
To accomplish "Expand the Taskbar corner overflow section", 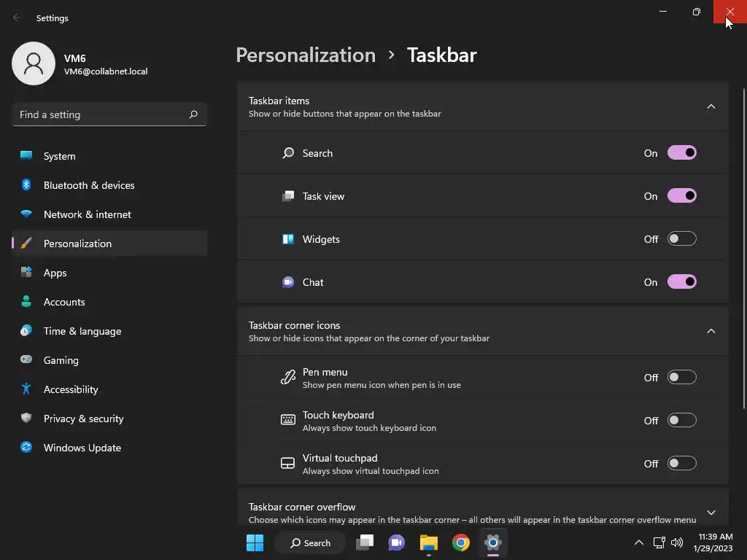I will pyautogui.click(x=711, y=513).
